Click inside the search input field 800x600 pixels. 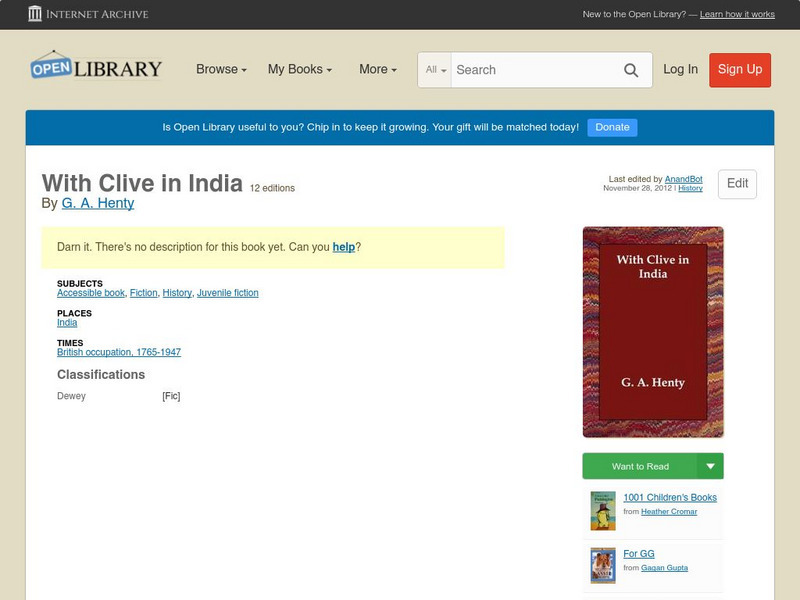point(530,70)
